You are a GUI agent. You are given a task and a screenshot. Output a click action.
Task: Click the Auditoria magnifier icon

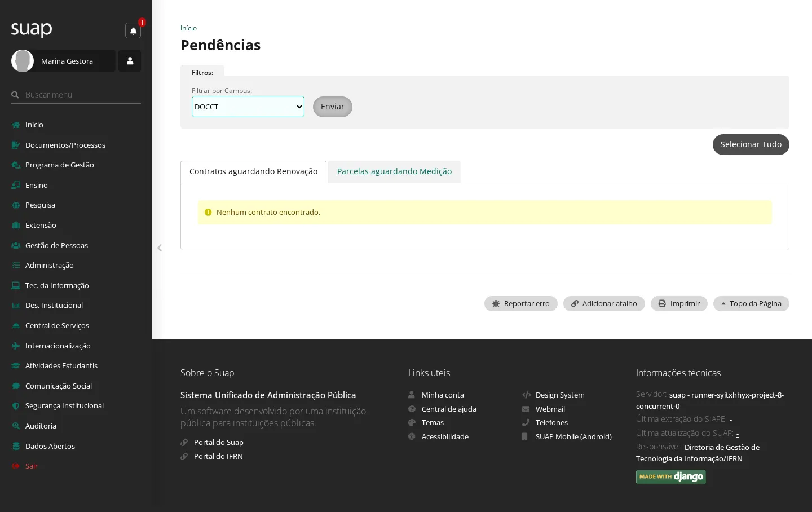point(16,426)
